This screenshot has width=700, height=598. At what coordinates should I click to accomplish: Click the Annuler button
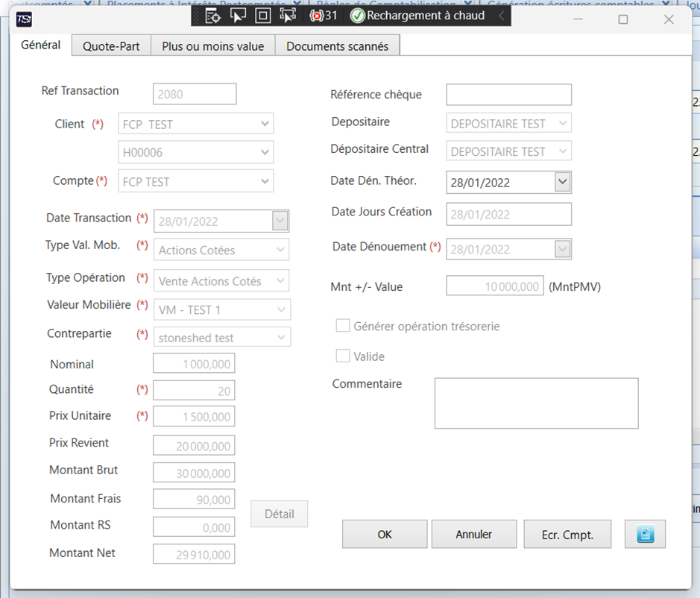[473, 534]
